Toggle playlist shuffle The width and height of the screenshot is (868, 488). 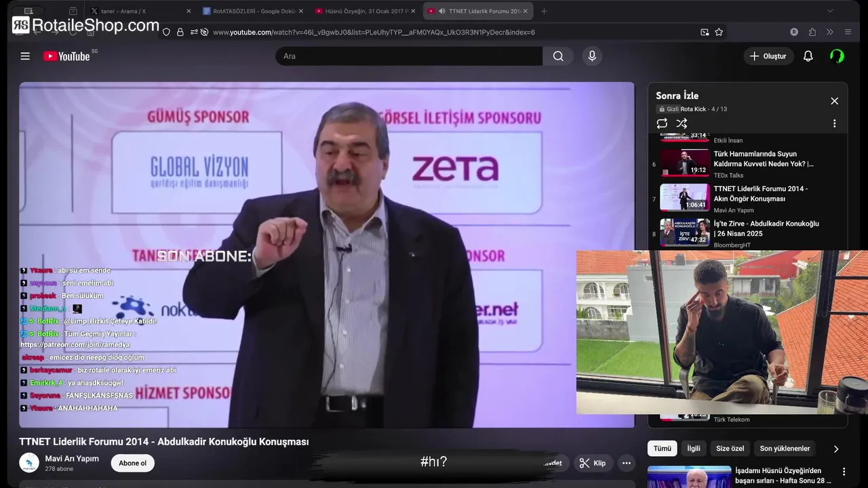point(682,123)
